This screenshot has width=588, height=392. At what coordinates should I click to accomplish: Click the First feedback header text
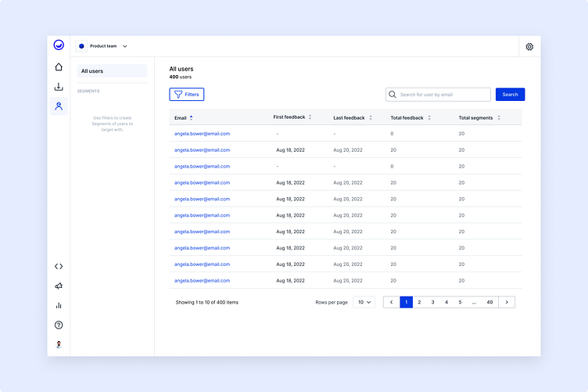tap(289, 117)
